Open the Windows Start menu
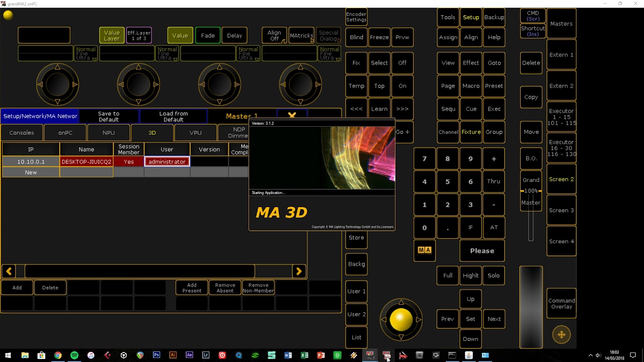644x362 pixels. (8, 355)
